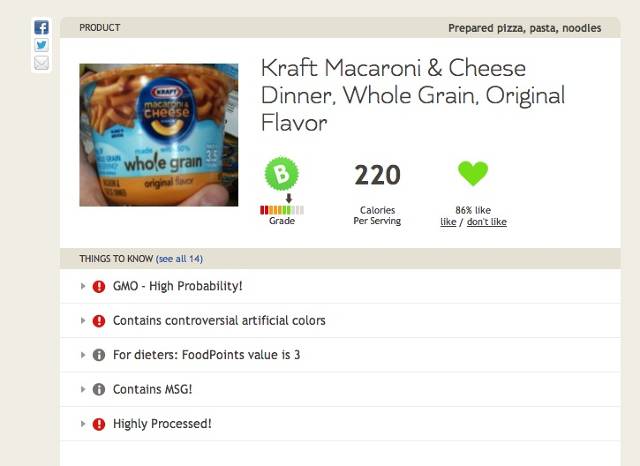Open the 'see all 14' link
Image resolution: width=640 pixels, height=466 pixels.
click(x=179, y=259)
